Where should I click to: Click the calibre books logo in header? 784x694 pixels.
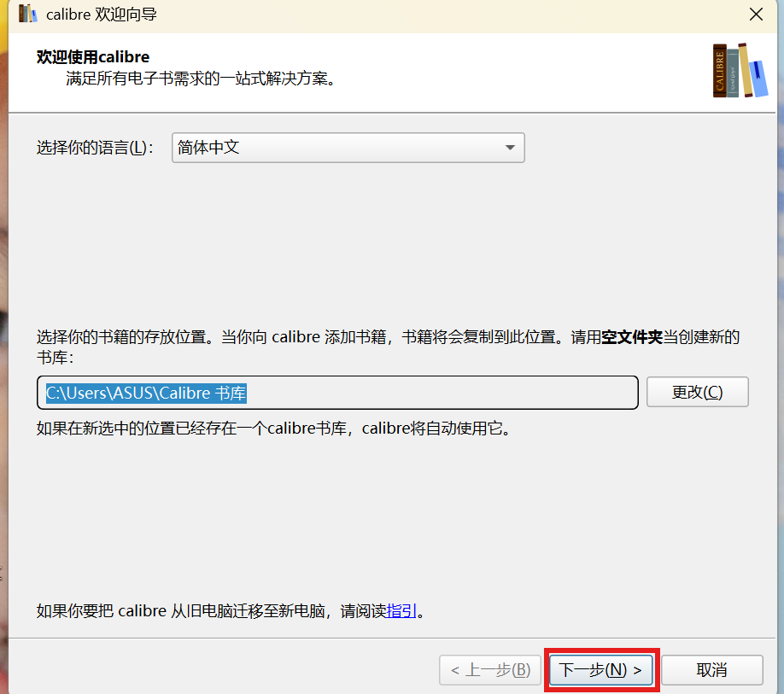coord(740,71)
